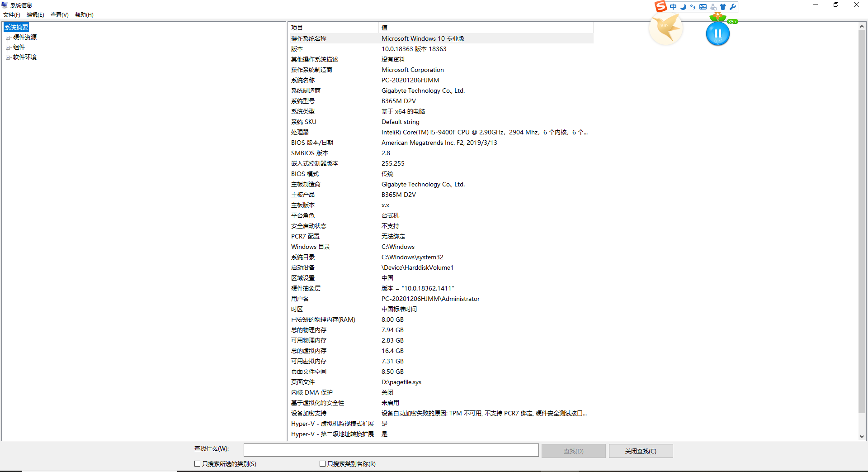
Task: Enable the 只搜索类别名称(R) checkbox
Action: (x=322, y=463)
